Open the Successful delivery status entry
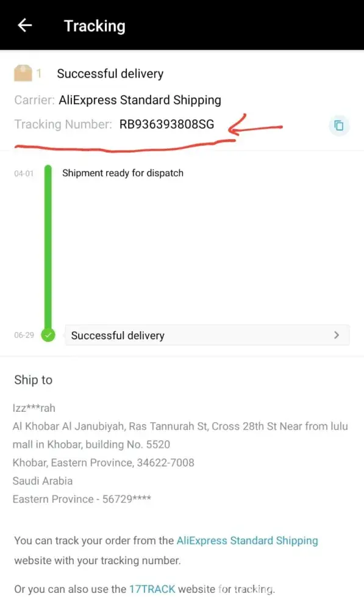364x610 pixels. tap(207, 335)
